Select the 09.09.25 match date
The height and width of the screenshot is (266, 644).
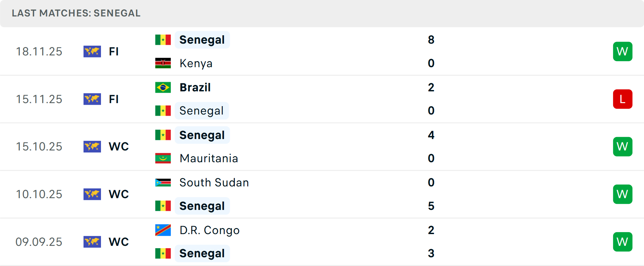[39, 242]
